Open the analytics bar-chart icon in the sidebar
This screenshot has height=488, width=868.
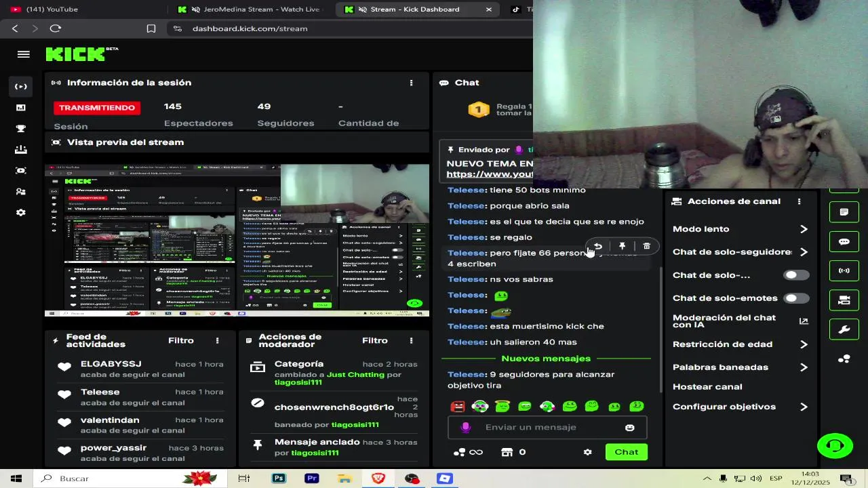click(21, 108)
